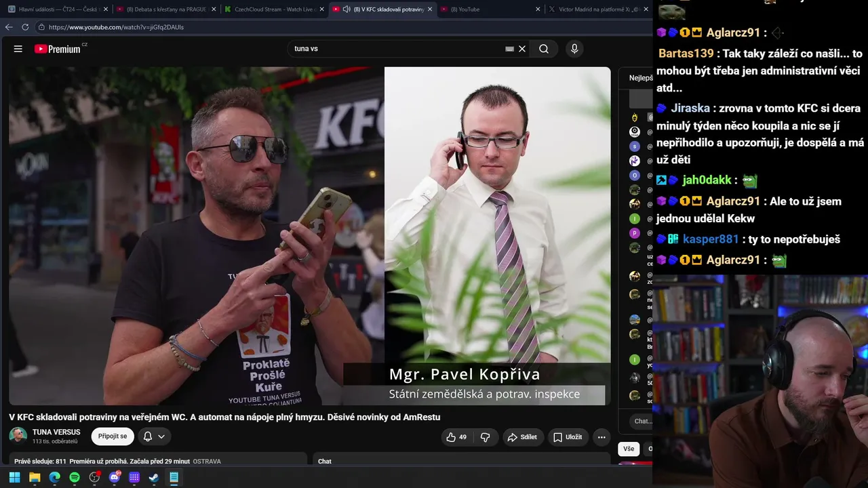
Task: Reload the page in the browser
Action: (25, 27)
